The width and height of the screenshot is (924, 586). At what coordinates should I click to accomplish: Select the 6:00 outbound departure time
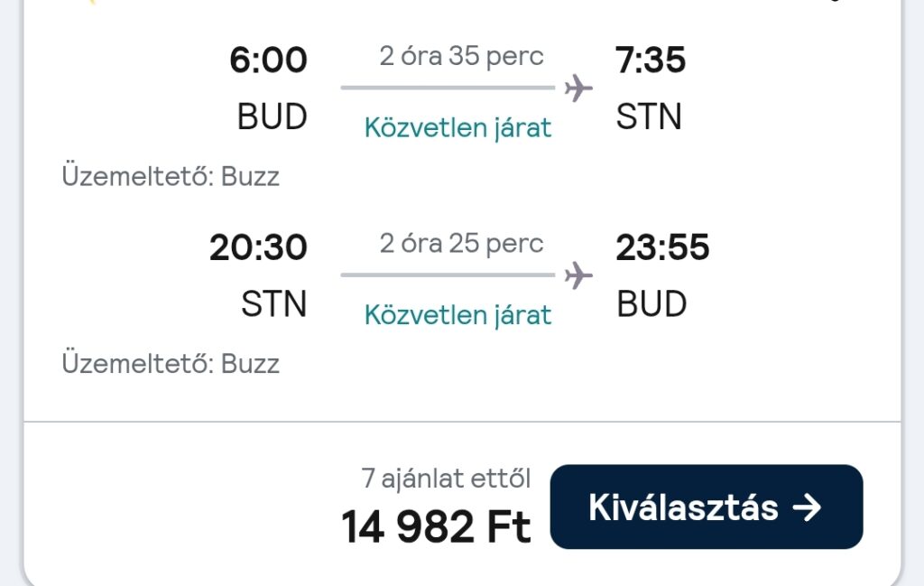point(268,60)
